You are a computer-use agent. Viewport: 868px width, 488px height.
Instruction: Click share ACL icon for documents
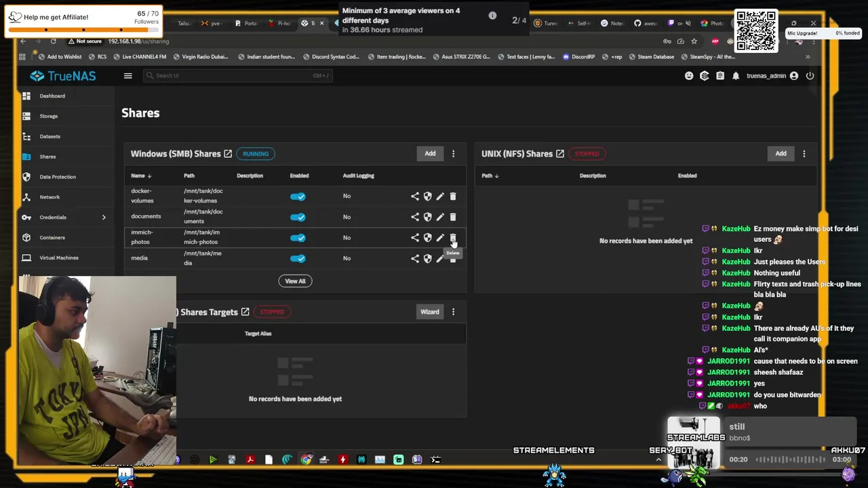pos(415,217)
